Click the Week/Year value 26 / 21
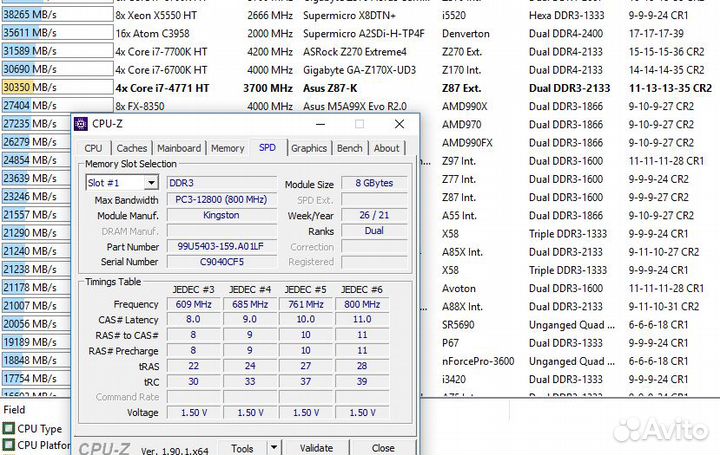This screenshot has width=720, height=455. coord(374,215)
